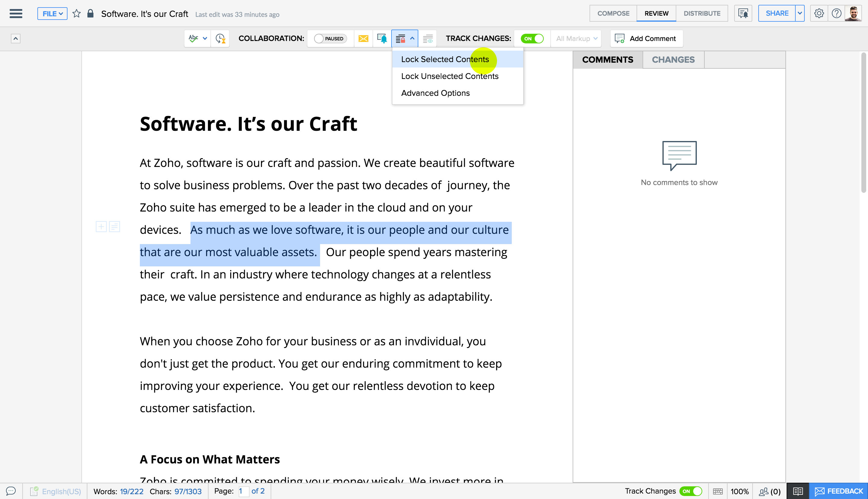Click the page number input field

[243, 491]
